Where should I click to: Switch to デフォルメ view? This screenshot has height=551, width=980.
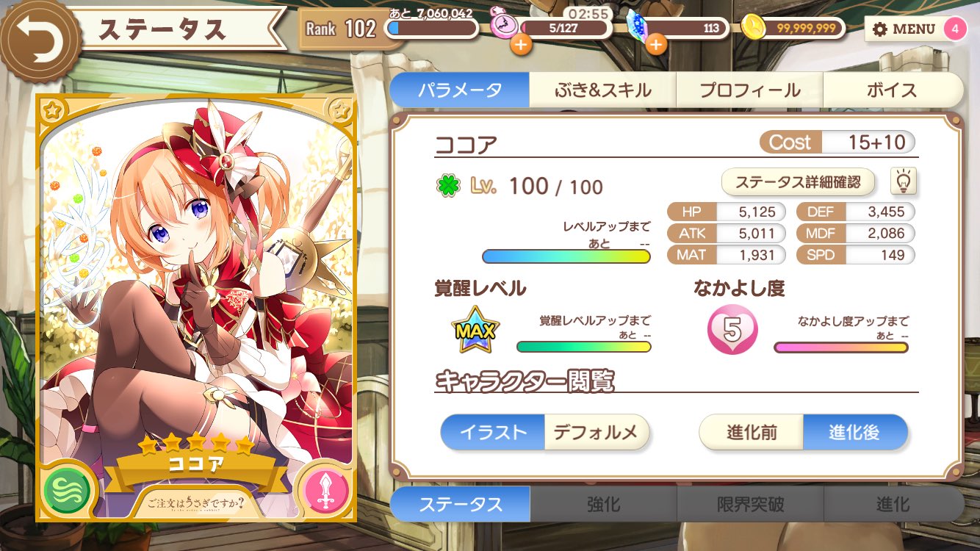click(597, 432)
